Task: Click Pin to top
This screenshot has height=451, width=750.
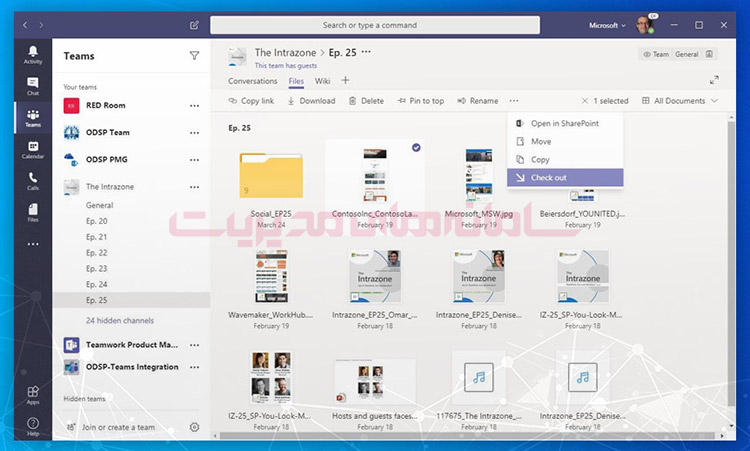Action: coord(421,101)
